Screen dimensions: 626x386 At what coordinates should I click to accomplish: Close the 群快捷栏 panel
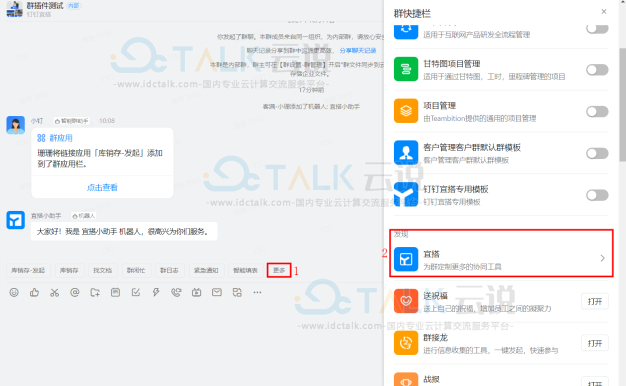(604, 12)
